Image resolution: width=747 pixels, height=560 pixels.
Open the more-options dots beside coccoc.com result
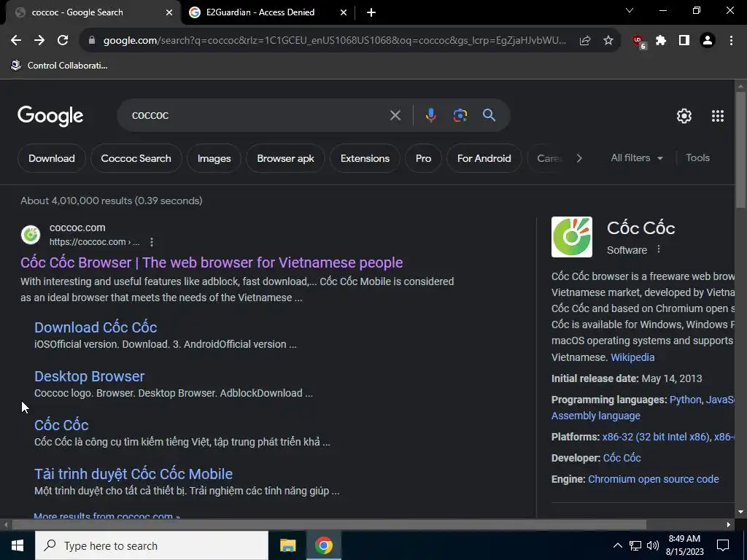tap(152, 242)
